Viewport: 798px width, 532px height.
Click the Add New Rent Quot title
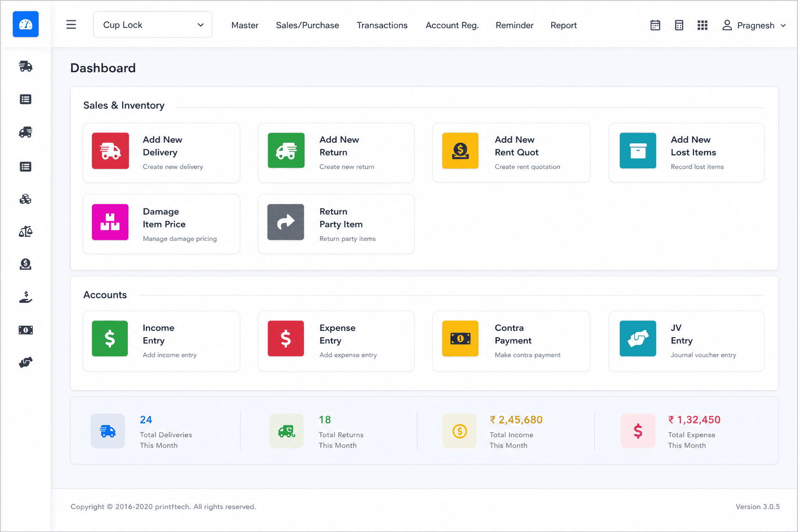516,146
